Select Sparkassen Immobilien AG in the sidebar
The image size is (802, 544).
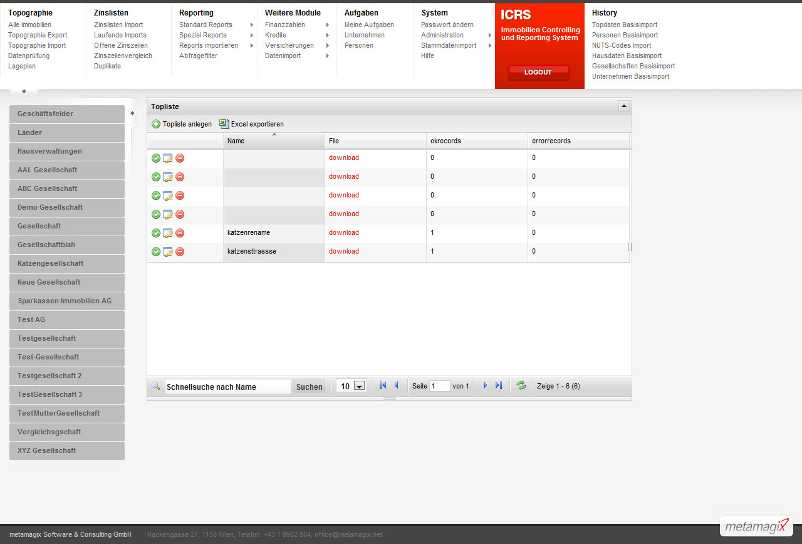(x=66, y=301)
